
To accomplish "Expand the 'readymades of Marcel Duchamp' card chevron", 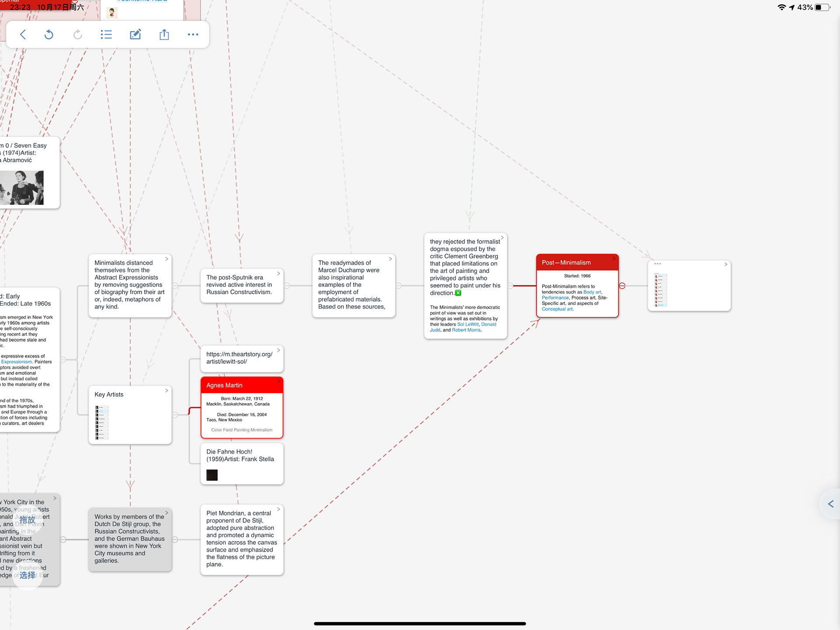I will pyautogui.click(x=391, y=259).
